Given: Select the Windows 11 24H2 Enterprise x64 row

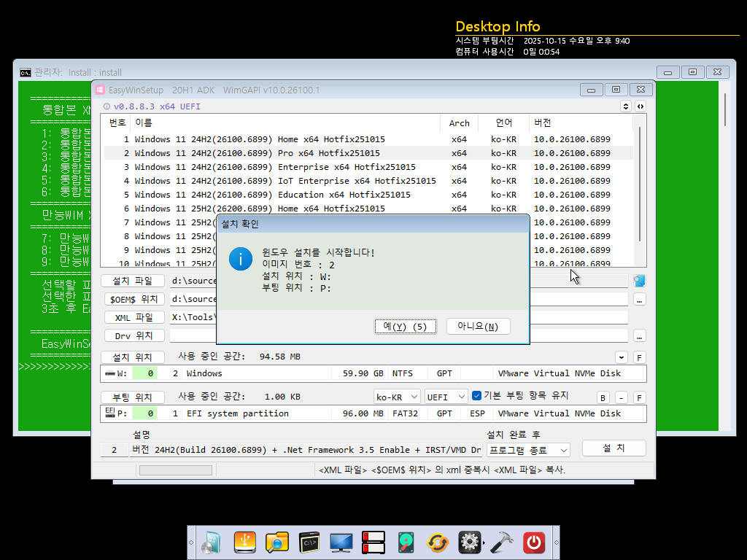Looking at the screenshot, I should [x=368, y=167].
